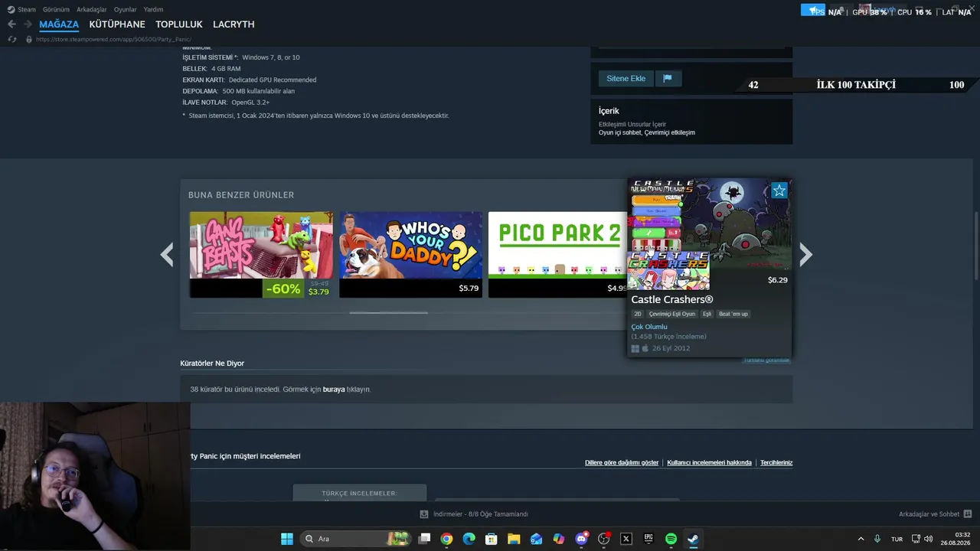Show previous similar products with left arrow
Viewport: 980px width, 551px height.
point(167,254)
